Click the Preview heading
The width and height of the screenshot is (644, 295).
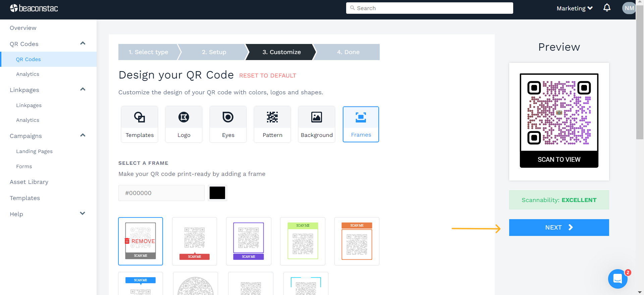coord(559,47)
